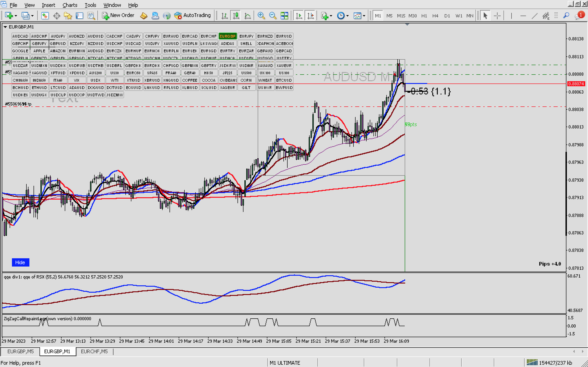
Task: Click the Tile Windows icon
Action: point(284,16)
